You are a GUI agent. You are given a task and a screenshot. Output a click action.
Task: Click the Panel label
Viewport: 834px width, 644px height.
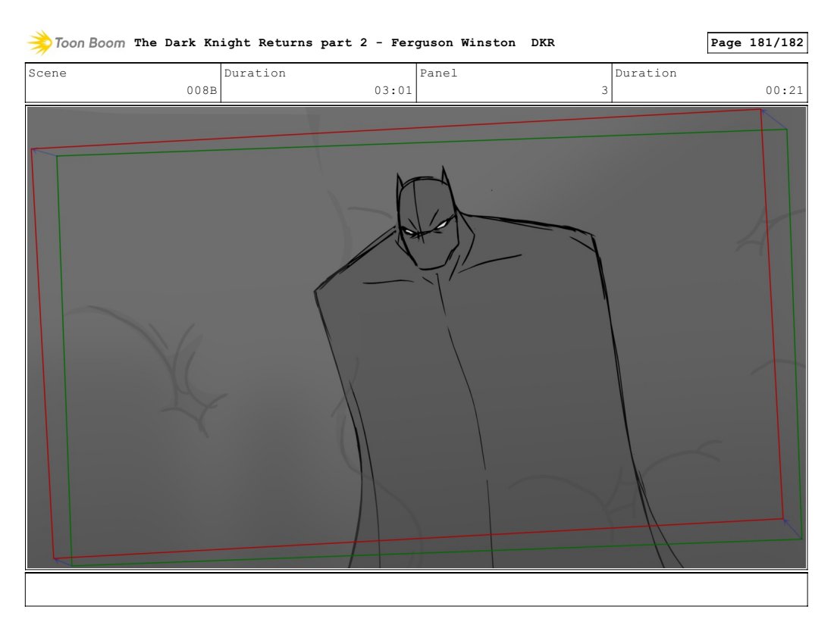pos(438,73)
